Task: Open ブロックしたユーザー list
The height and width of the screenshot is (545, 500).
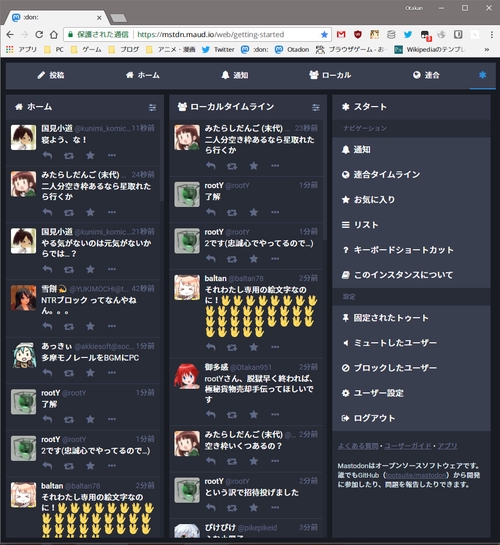Action: point(411,368)
